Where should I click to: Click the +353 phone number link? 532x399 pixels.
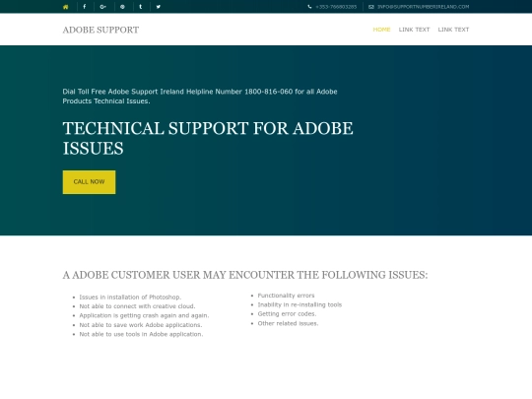click(x=336, y=7)
